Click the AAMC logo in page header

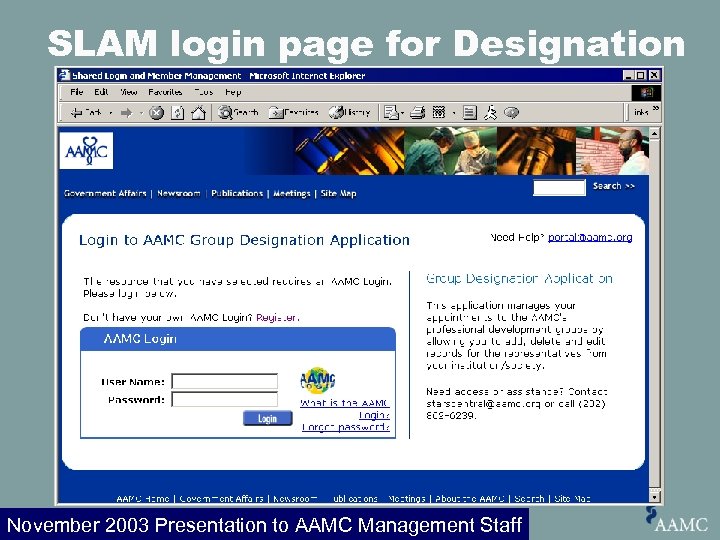click(x=86, y=151)
